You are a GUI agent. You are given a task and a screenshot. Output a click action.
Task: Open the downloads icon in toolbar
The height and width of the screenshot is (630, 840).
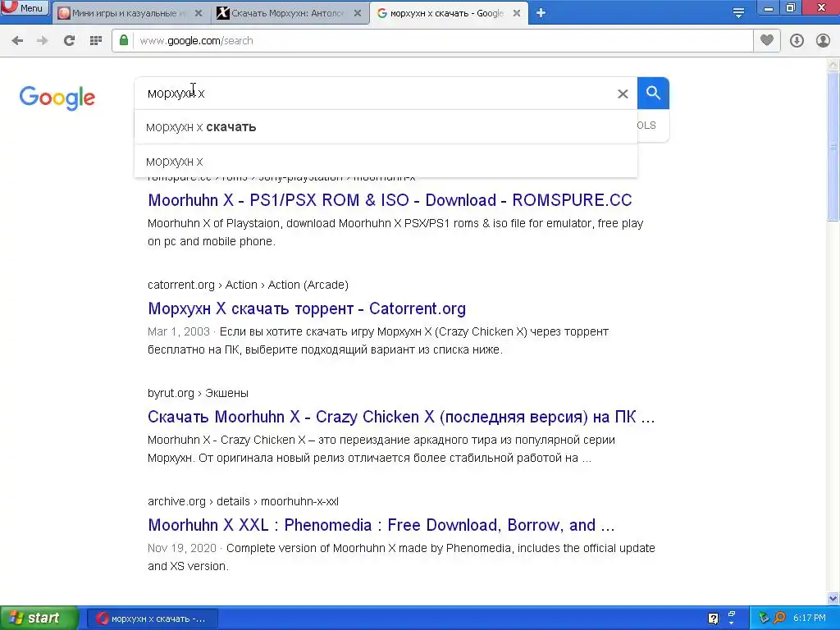pos(797,41)
